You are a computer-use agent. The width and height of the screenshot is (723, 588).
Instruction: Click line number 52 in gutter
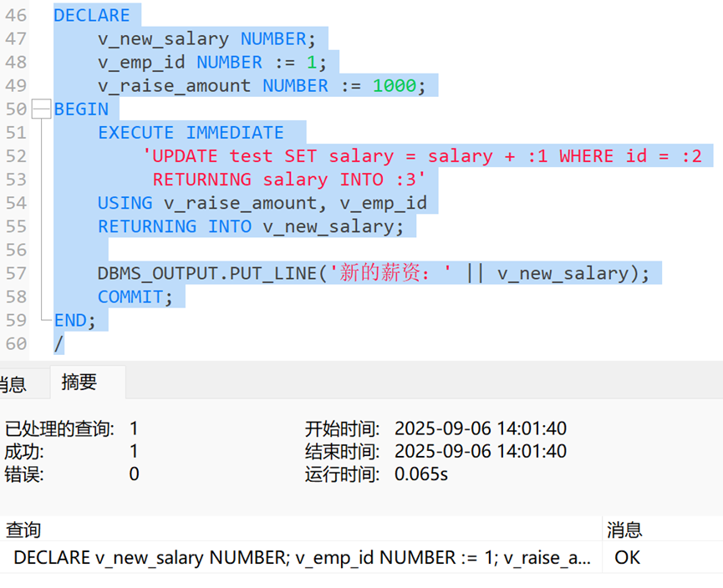17,156
